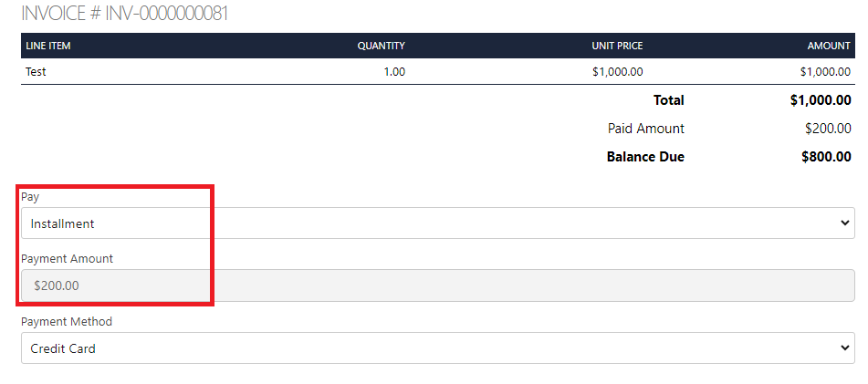Screen dimensions: 868x384
Task: Click the Line Item column header
Action: [x=48, y=46]
